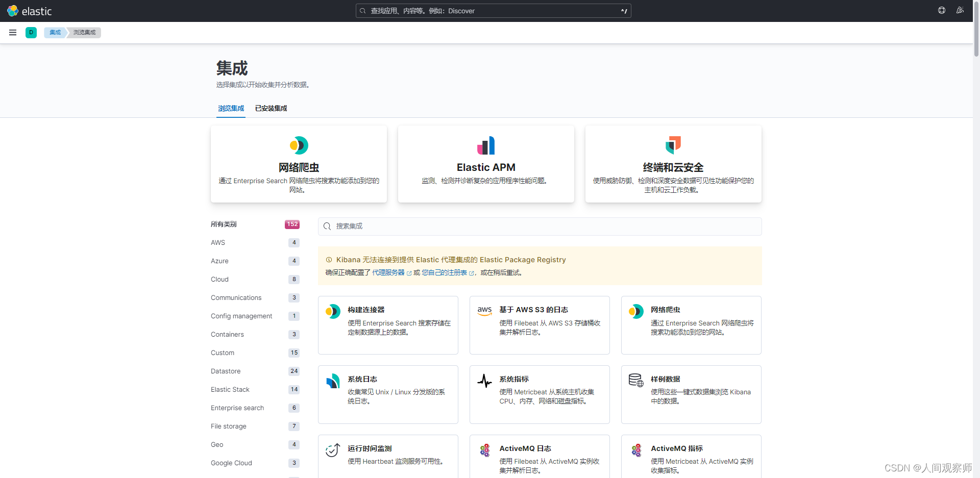Screen dimensions: 980x478
Task: Click the small 网络爬虫 list card icon
Action: [636, 311]
